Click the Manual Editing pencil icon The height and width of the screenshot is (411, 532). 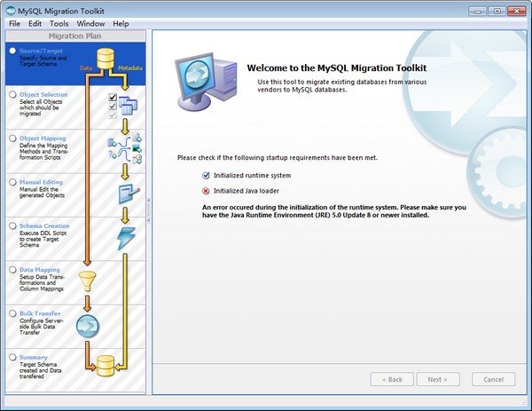point(129,194)
